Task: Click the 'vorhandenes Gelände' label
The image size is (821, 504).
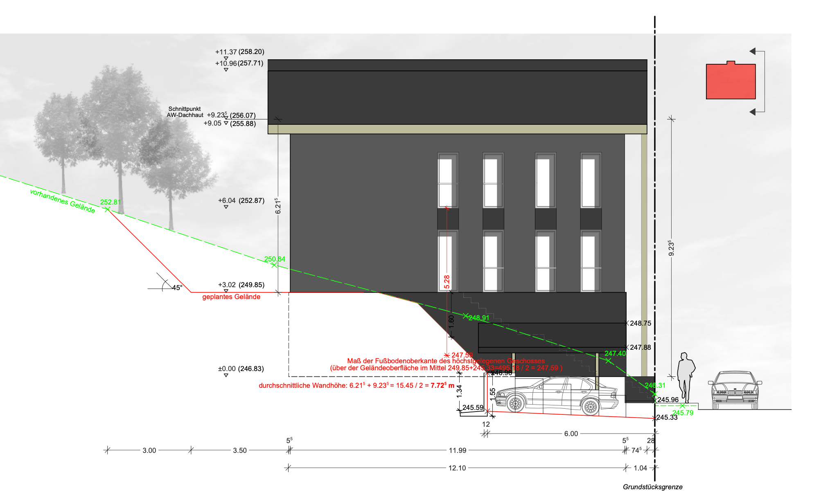Action: 63,201
